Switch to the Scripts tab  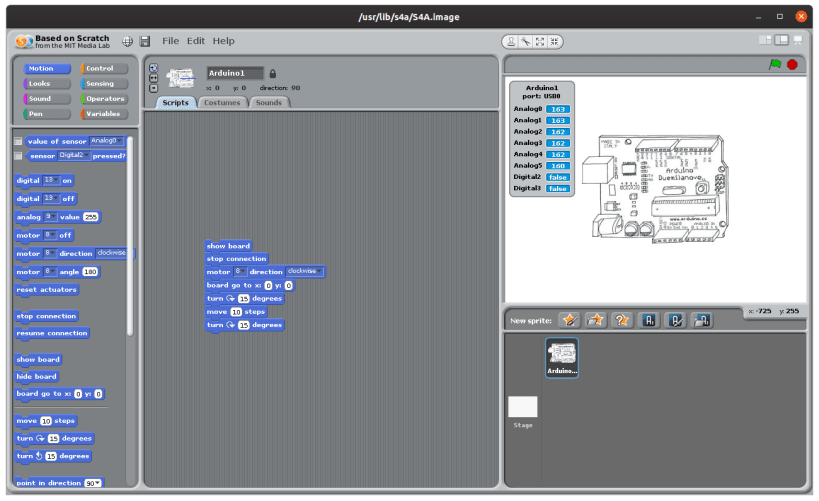click(x=176, y=103)
